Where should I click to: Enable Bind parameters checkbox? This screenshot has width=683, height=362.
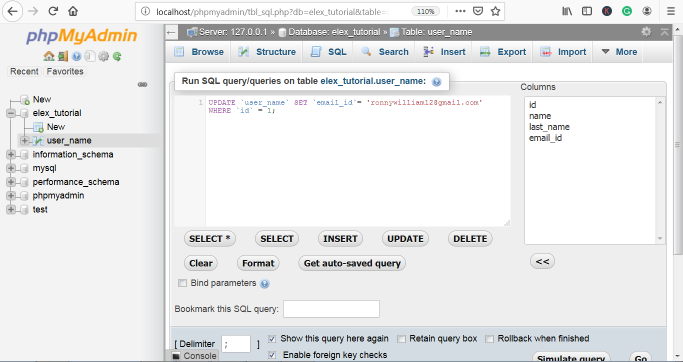pos(183,283)
